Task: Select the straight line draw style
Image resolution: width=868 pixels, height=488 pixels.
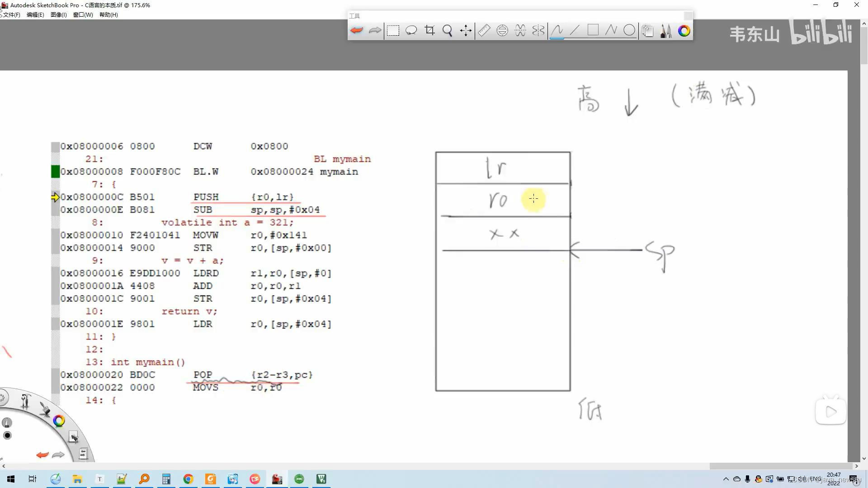Action: pos(575,31)
